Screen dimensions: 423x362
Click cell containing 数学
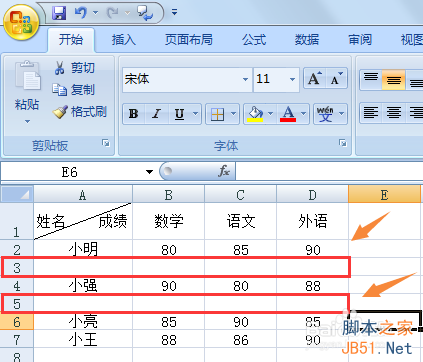(x=168, y=221)
